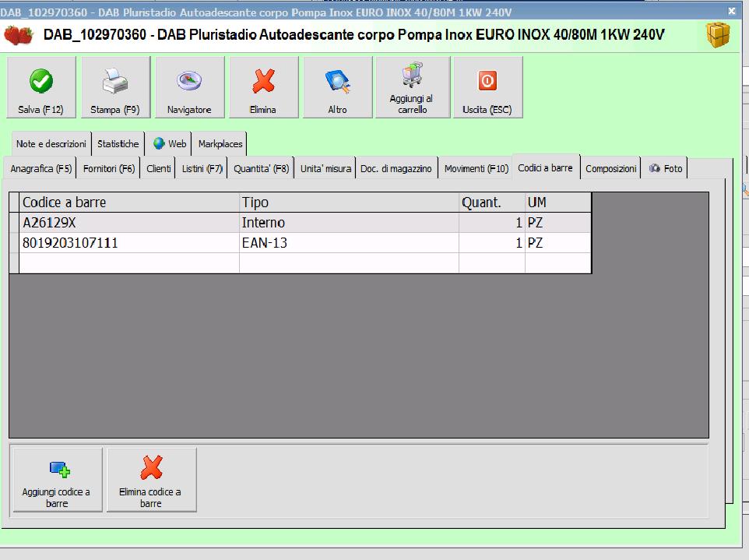
Task: Click the Stampa (F9) printer button
Action: tap(115, 87)
